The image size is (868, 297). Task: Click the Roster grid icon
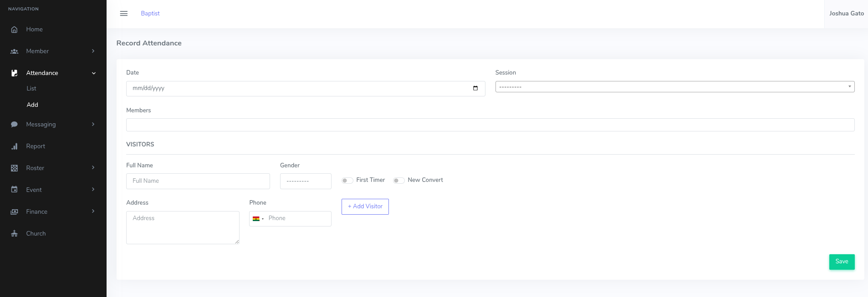click(x=14, y=168)
